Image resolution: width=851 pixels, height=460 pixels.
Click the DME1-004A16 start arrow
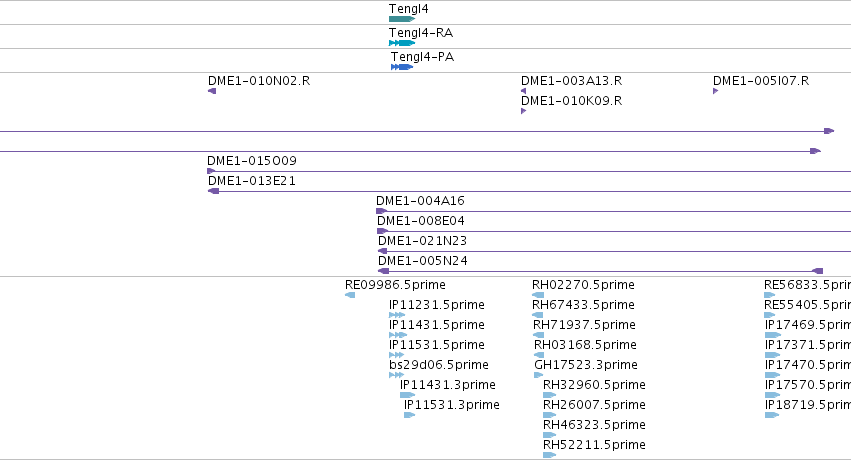pyautogui.click(x=382, y=212)
